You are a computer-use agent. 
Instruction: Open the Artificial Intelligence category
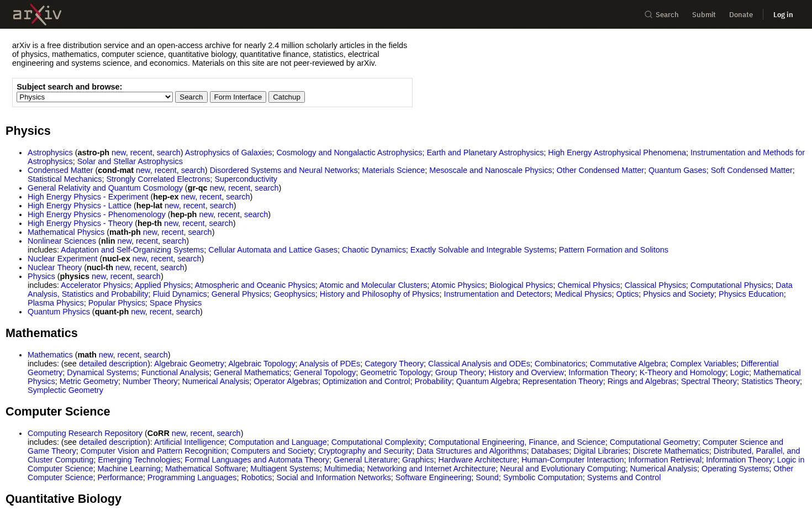[x=189, y=442]
